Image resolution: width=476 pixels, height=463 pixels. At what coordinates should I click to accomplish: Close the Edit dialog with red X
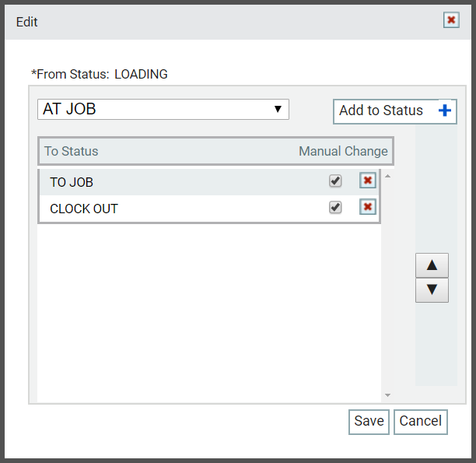(451, 20)
